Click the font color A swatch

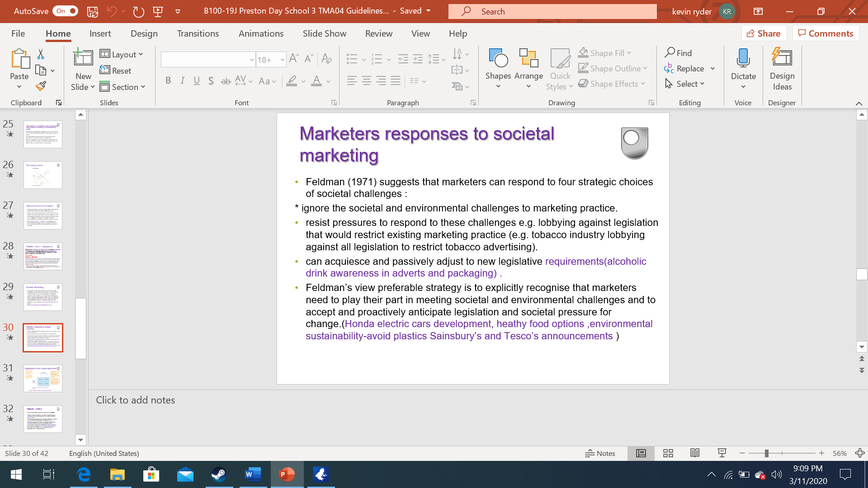(x=316, y=81)
